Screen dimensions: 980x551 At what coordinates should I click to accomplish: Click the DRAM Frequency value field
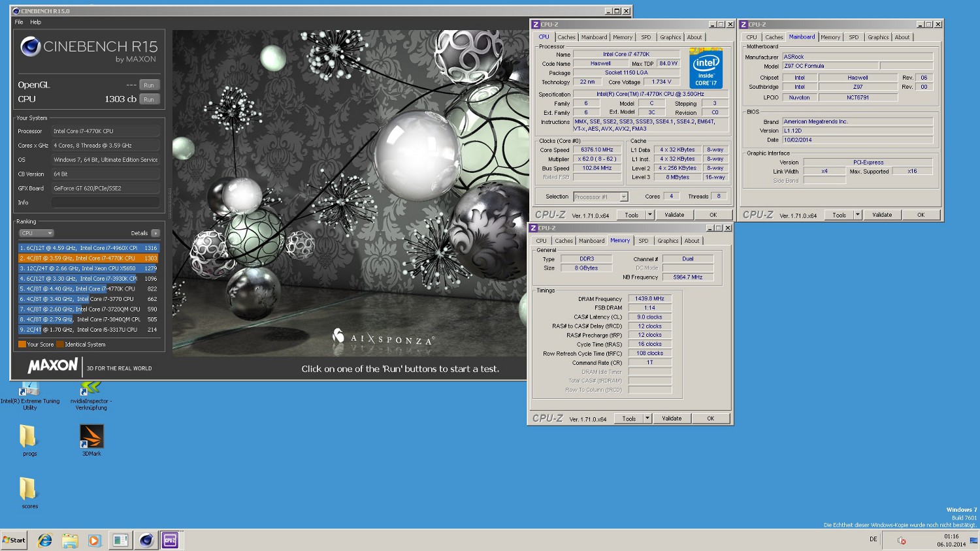point(649,298)
